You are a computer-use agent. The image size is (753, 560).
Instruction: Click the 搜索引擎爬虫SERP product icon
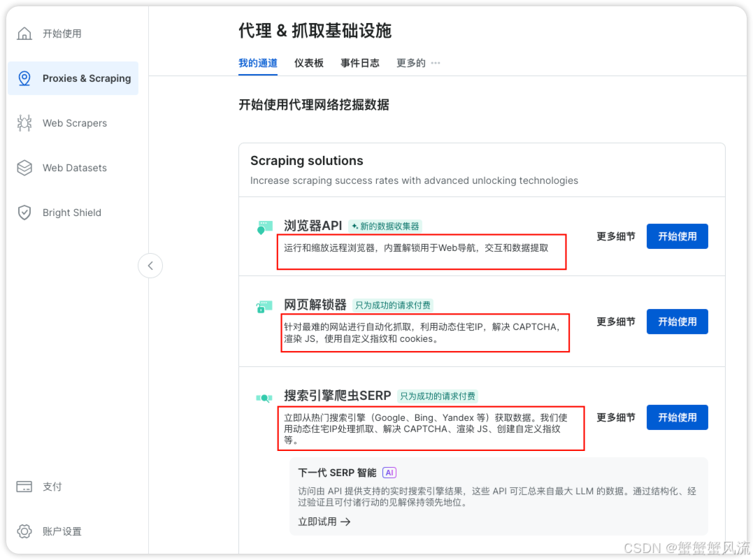264,398
